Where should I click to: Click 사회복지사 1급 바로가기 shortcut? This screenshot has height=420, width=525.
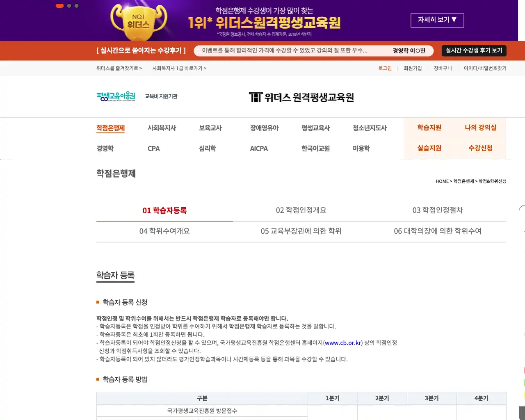(x=178, y=68)
